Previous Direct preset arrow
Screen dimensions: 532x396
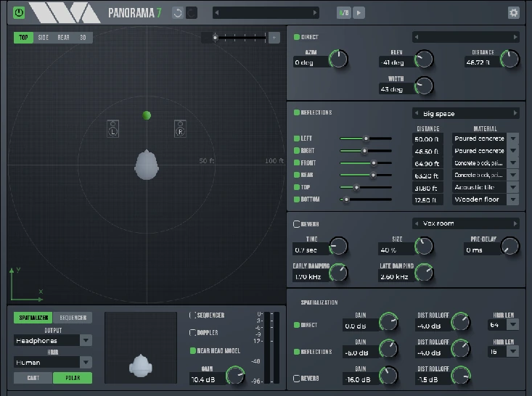click(417, 37)
